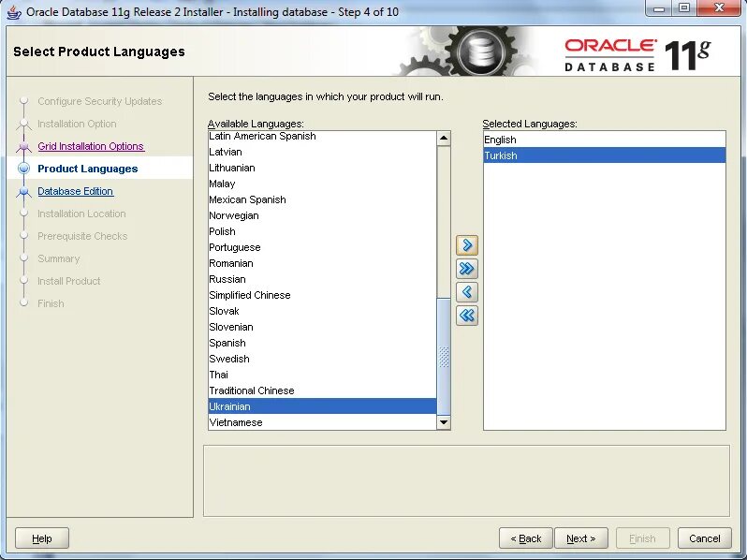Select English in Selected Languages list
Image resolution: width=747 pixels, height=560 pixels.
(x=605, y=140)
